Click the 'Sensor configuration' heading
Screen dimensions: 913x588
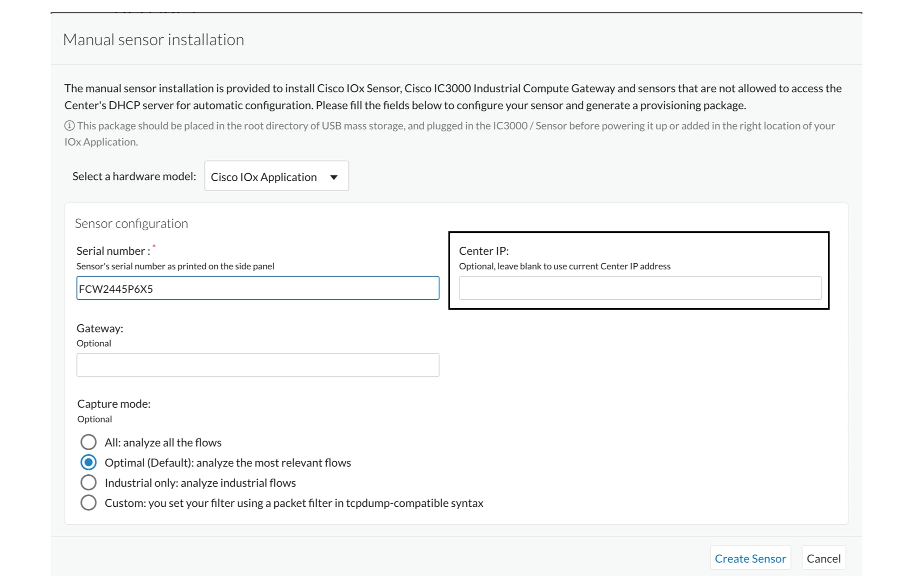click(x=131, y=224)
